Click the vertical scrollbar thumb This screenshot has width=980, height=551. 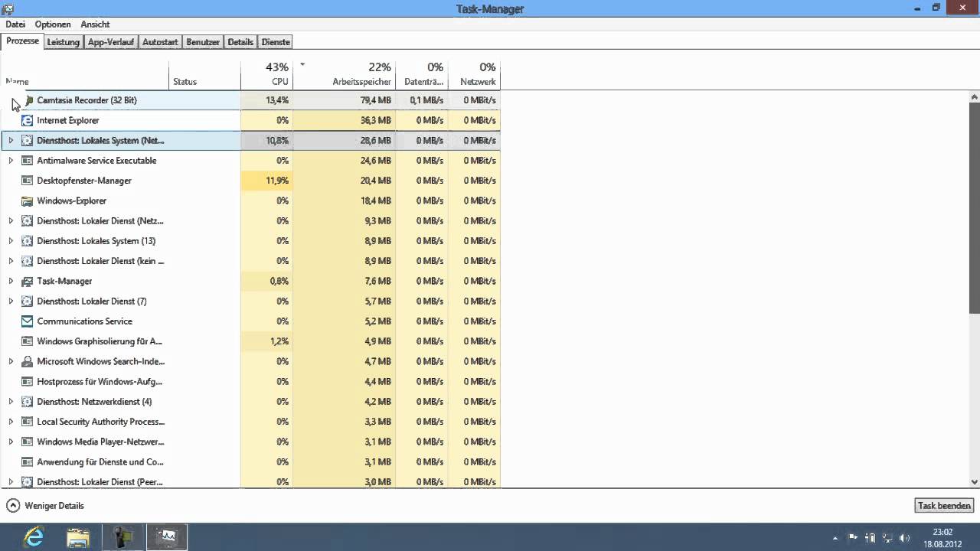[x=975, y=208]
